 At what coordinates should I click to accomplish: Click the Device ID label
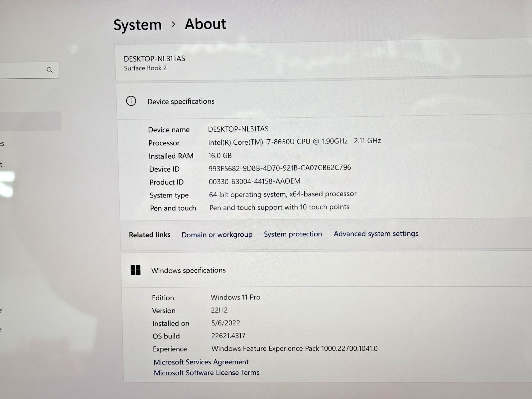click(x=164, y=169)
